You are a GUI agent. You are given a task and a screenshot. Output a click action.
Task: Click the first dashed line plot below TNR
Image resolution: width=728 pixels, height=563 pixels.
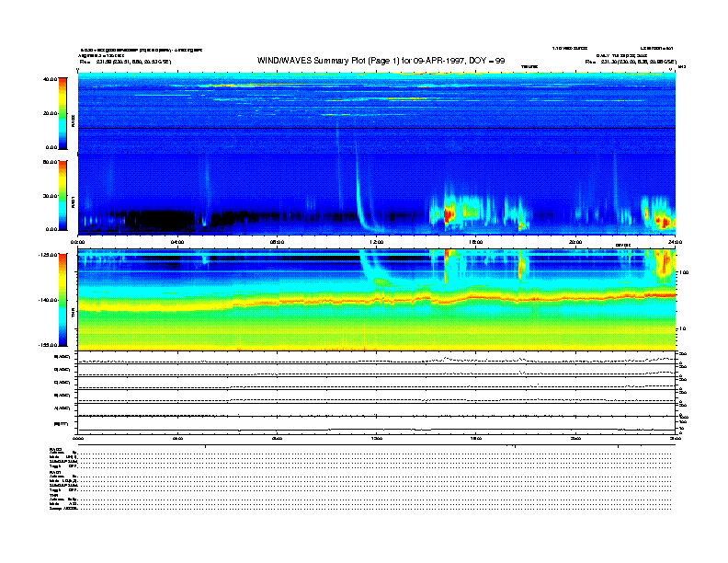click(x=377, y=360)
